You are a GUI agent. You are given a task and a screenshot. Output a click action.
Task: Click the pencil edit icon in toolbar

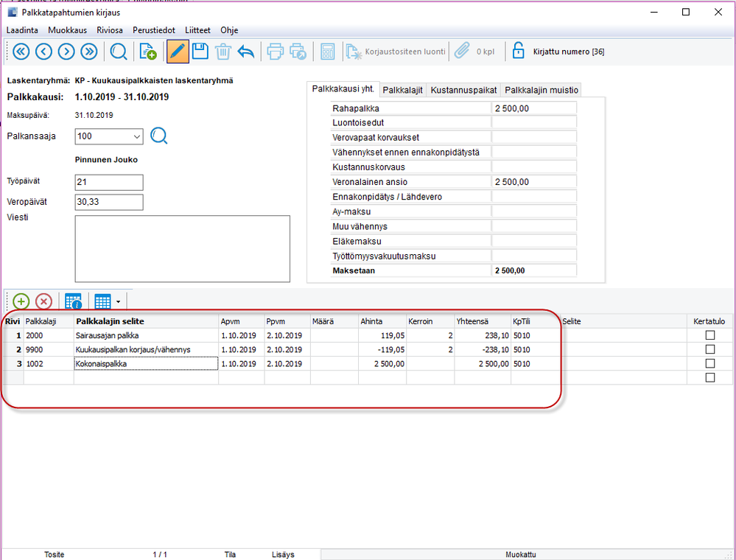(x=177, y=52)
